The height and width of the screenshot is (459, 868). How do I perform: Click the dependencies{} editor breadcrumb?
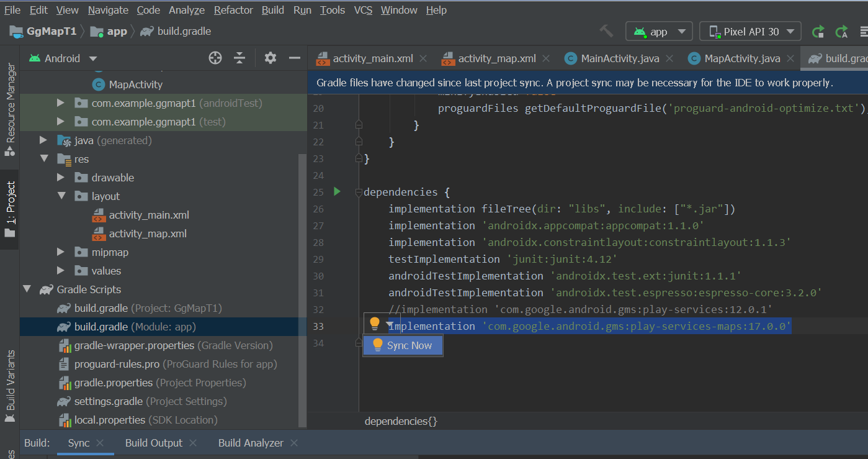(401, 421)
